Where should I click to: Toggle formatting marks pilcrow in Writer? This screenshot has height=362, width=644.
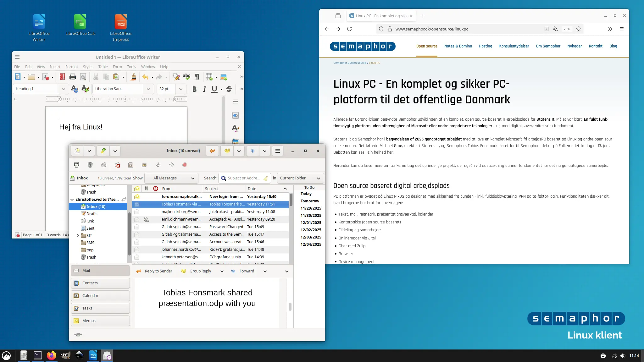(197, 77)
